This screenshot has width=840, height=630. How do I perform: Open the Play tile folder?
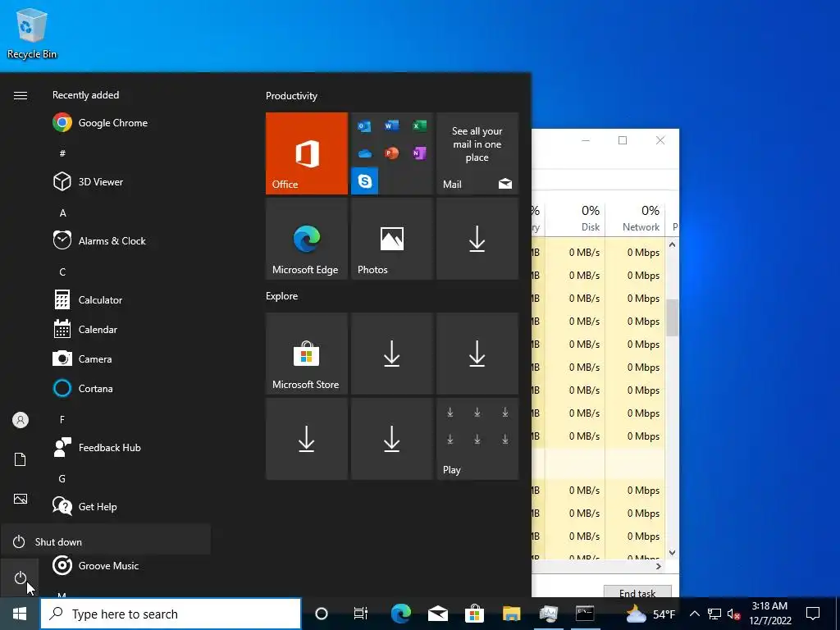[x=477, y=439]
